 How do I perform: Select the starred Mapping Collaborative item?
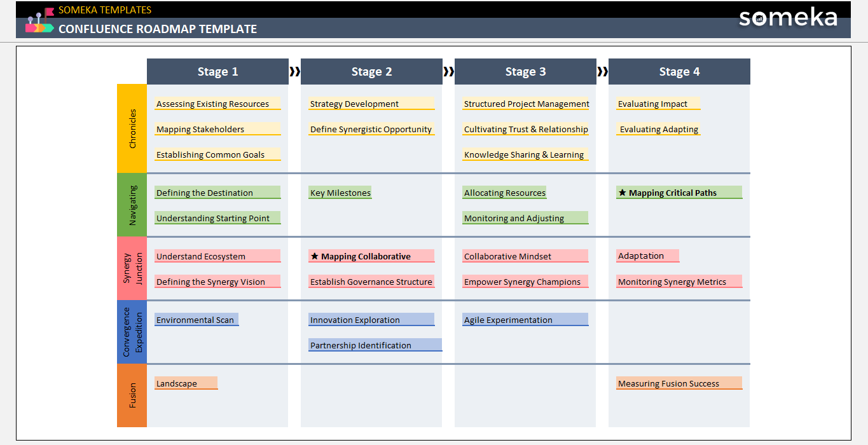(371, 256)
